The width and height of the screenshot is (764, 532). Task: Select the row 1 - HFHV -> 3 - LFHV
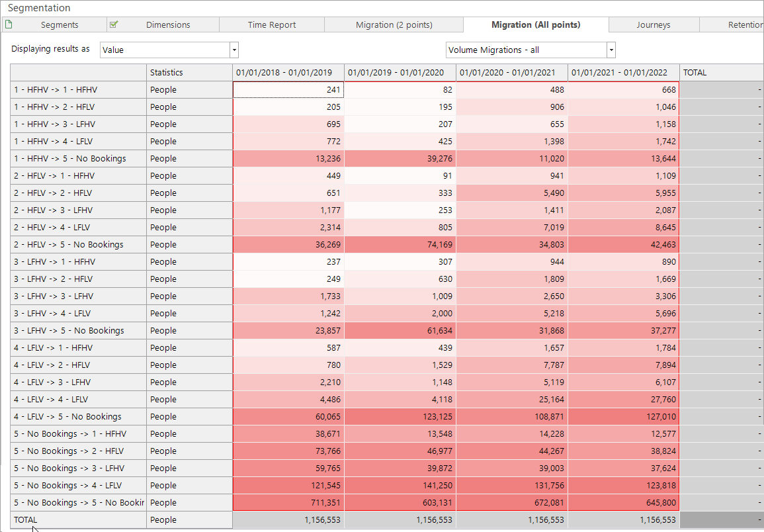[x=79, y=124]
